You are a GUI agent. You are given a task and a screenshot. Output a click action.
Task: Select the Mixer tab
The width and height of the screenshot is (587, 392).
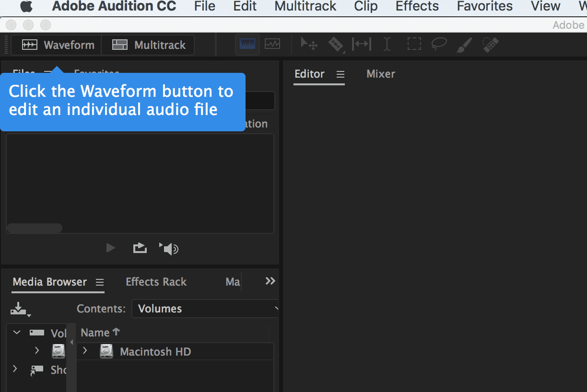coord(381,74)
